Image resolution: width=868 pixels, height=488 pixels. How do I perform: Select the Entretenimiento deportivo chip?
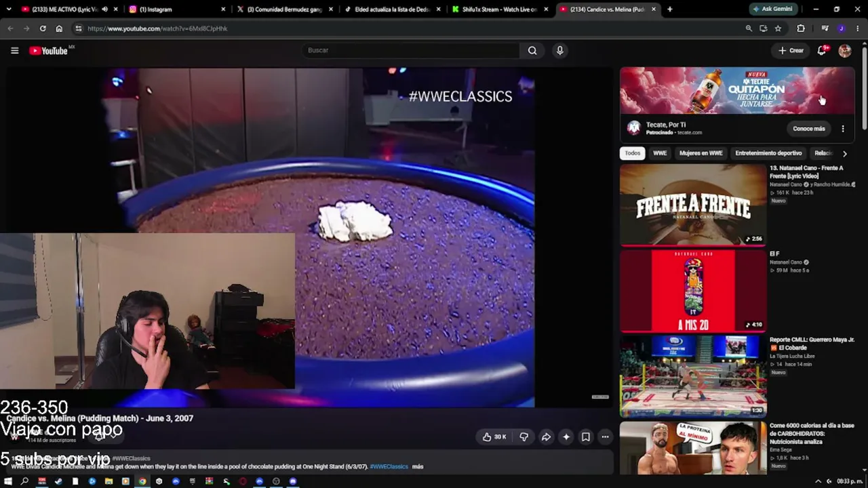click(x=768, y=153)
